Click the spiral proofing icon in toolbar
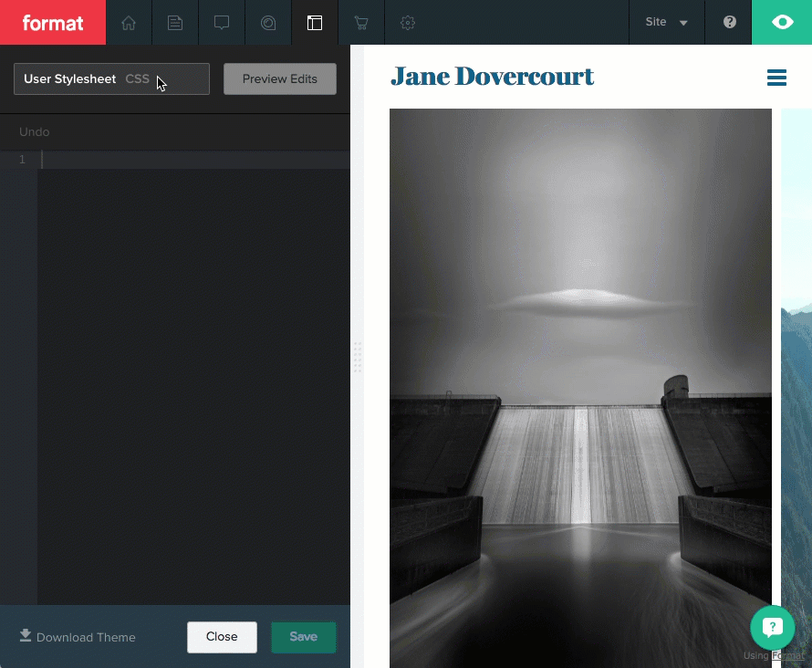The image size is (812, 668). pyautogui.click(x=268, y=23)
